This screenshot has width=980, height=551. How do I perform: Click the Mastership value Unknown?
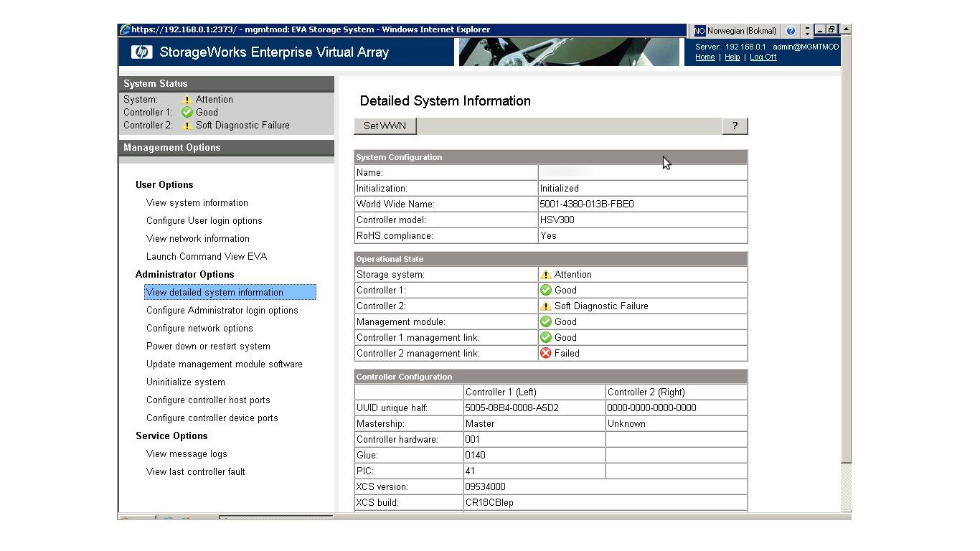[x=626, y=423]
